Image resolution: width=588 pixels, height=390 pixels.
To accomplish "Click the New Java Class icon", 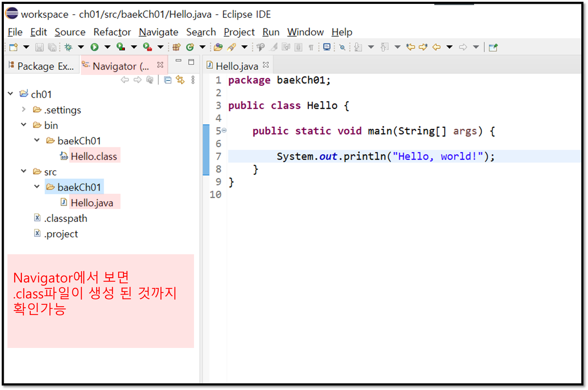I will coord(190,47).
